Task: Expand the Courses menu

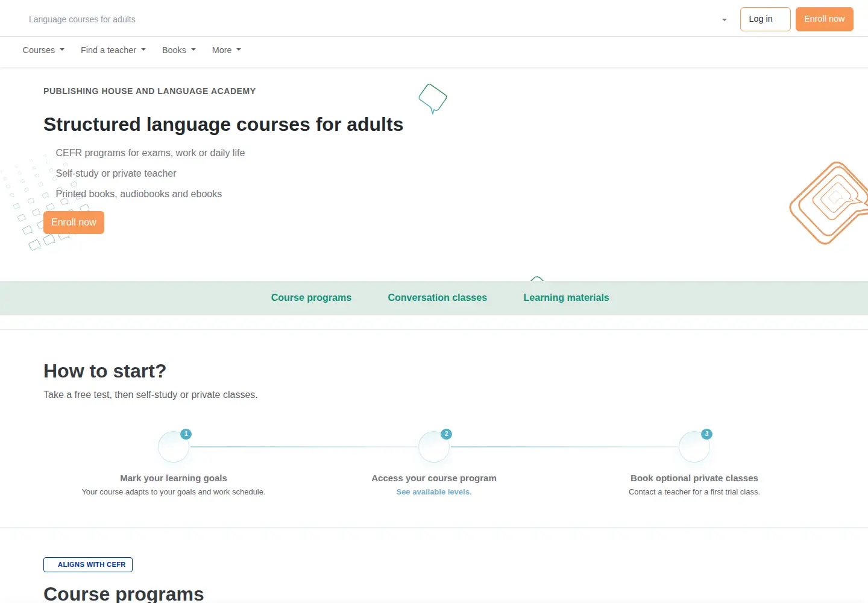Action: (43, 50)
